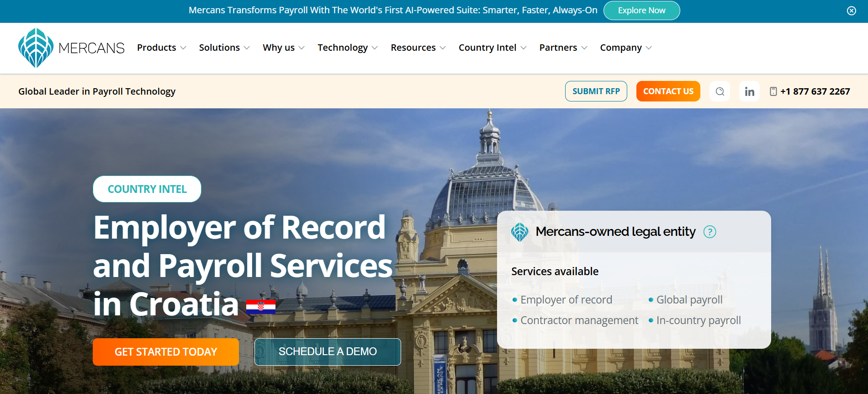Click the In-country payroll service item

(x=699, y=320)
